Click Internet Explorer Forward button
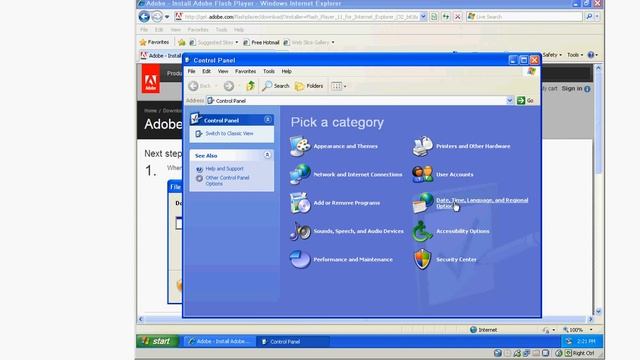The height and width of the screenshot is (360, 640). 157,17
